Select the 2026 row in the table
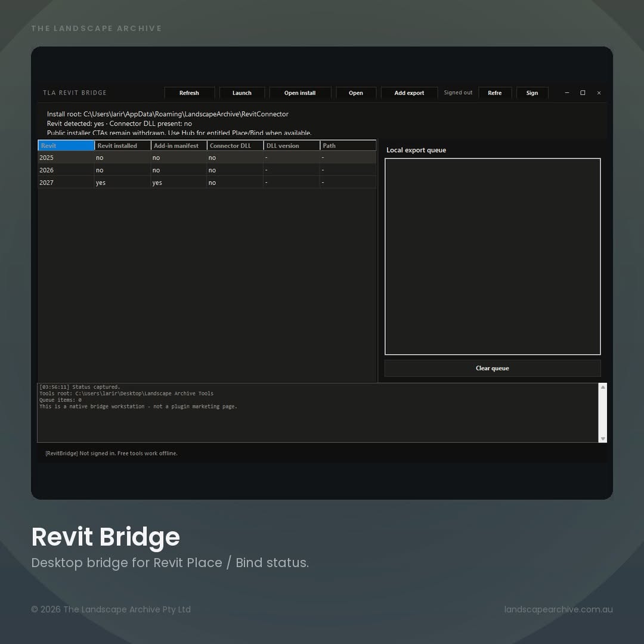 pyautogui.click(x=207, y=170)
